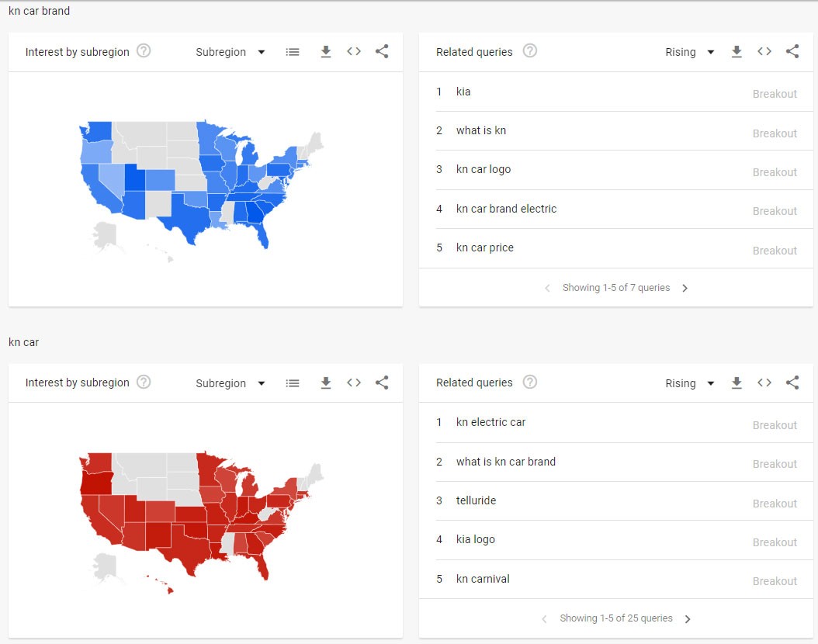This screenshot has width=818, height=644.
Task: Download 'kn car brand' subregion data
Action: click(x=326, y=52)
